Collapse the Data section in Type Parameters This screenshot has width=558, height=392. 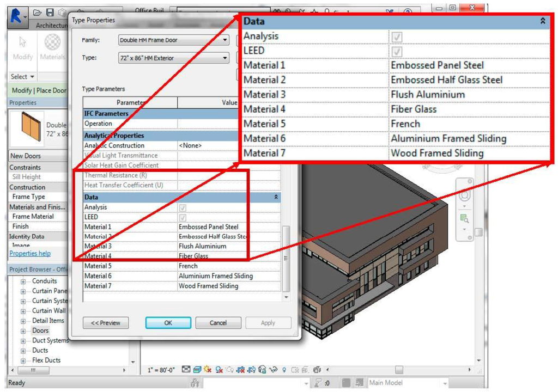276,197
